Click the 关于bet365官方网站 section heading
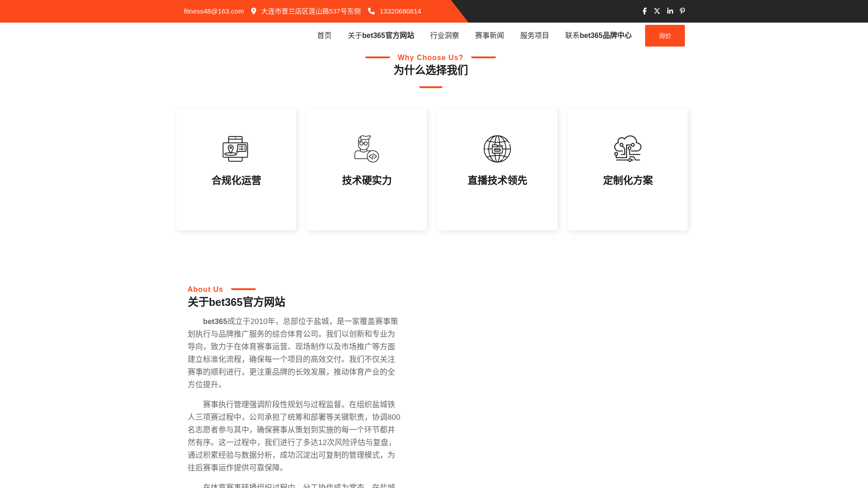 [x=236, y=302]
